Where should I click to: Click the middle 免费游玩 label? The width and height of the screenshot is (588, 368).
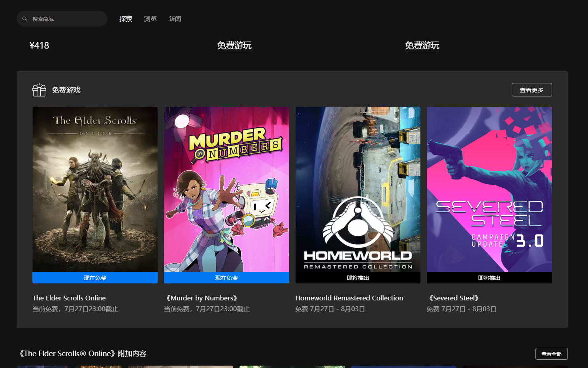[234, 45]
